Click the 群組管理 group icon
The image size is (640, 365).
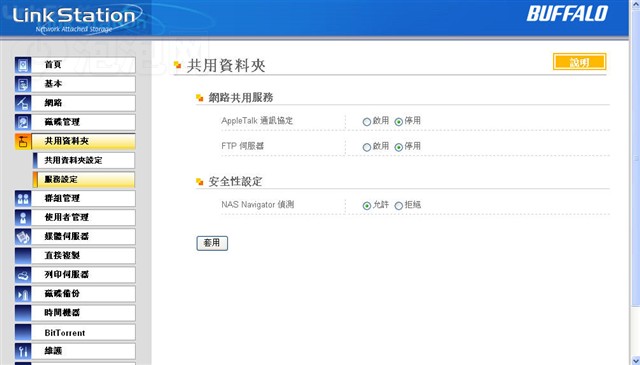pyautogui.click(x=23, y=198)
